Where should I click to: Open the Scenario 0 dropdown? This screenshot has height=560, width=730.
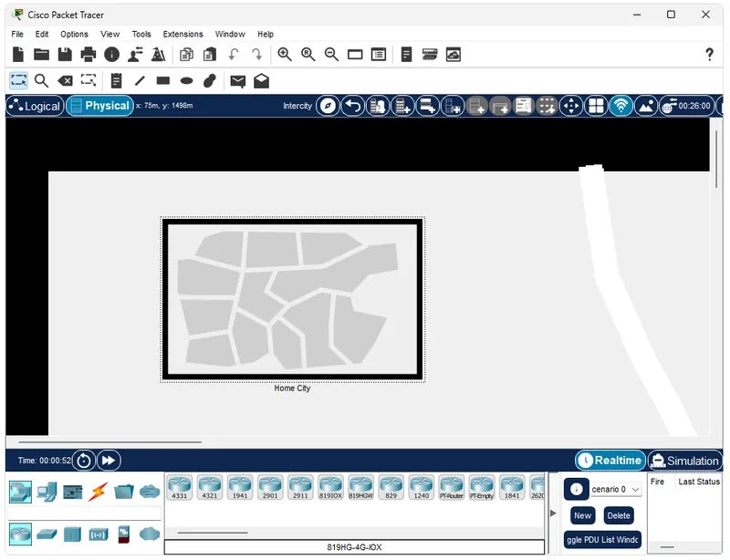[x=615, y=489]
